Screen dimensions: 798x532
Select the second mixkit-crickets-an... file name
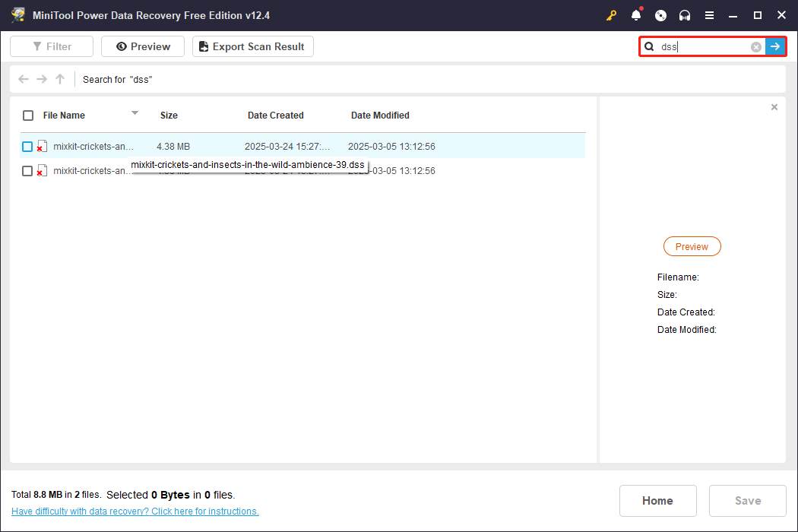(x=92, y=171)
